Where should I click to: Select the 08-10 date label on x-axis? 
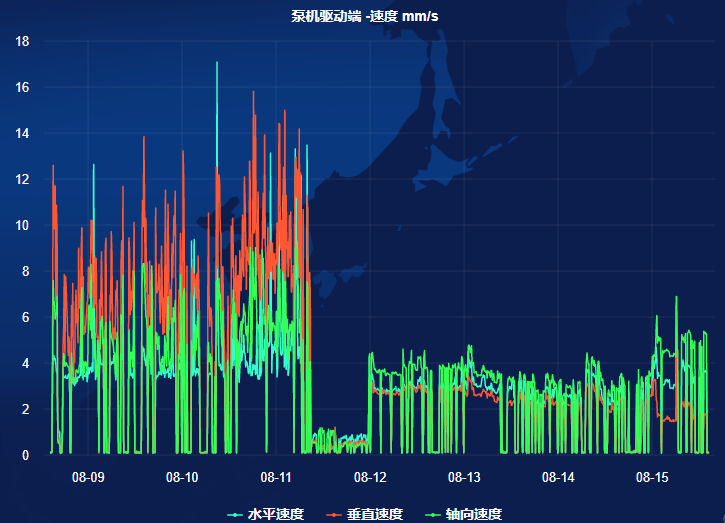point(182,478)
